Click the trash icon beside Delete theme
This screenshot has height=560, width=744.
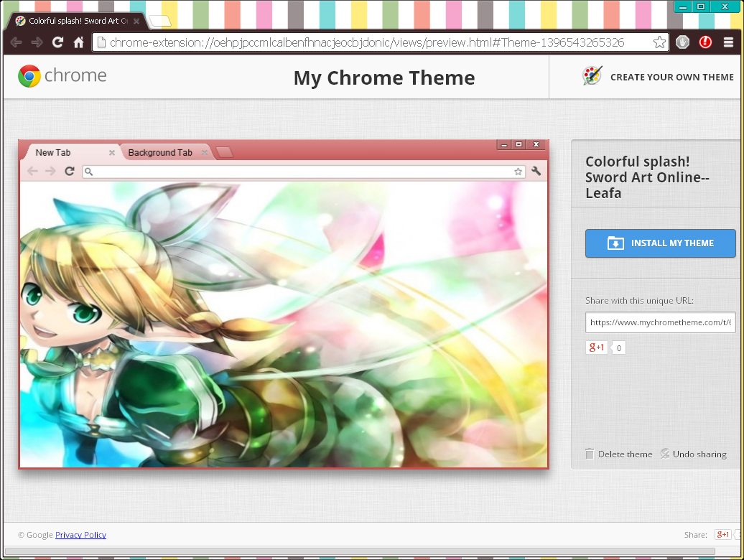coord(589,454)
